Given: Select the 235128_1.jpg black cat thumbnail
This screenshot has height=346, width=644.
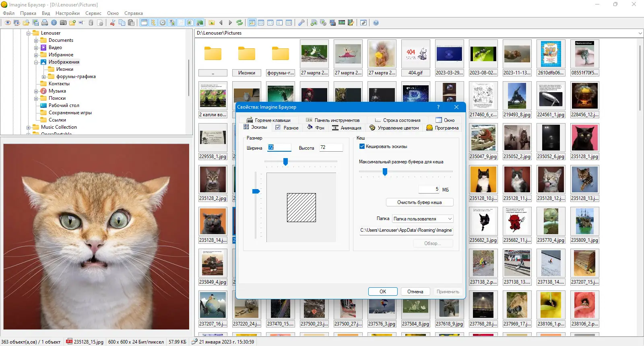Looking at the screenshot, I should point(584,141).
